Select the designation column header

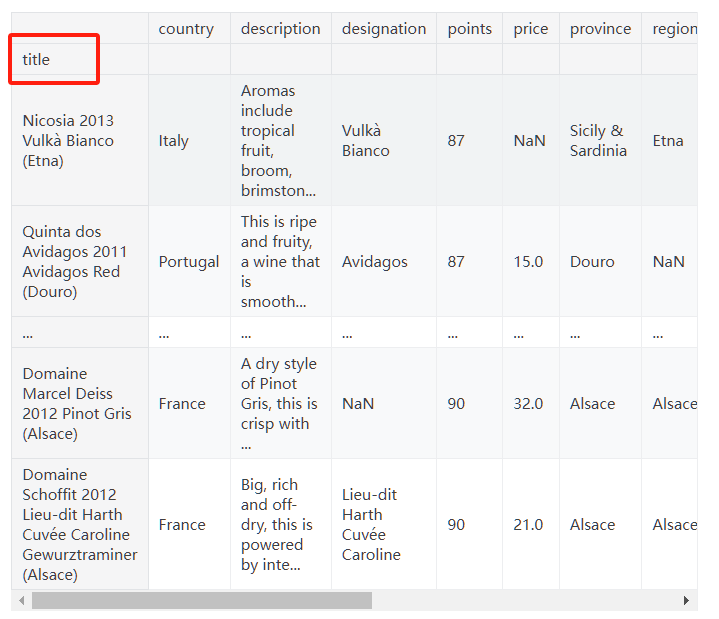(x=383, y=29)
